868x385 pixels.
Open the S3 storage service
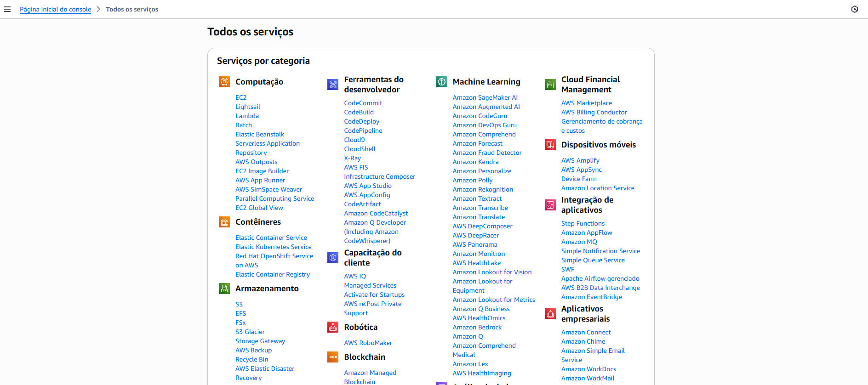pos(239,304)
